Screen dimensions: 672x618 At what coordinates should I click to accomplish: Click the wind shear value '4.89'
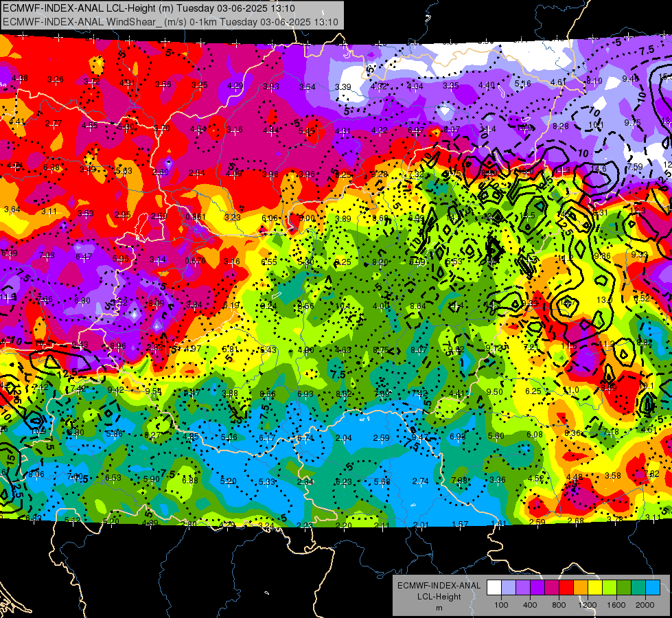click(150, 523)
